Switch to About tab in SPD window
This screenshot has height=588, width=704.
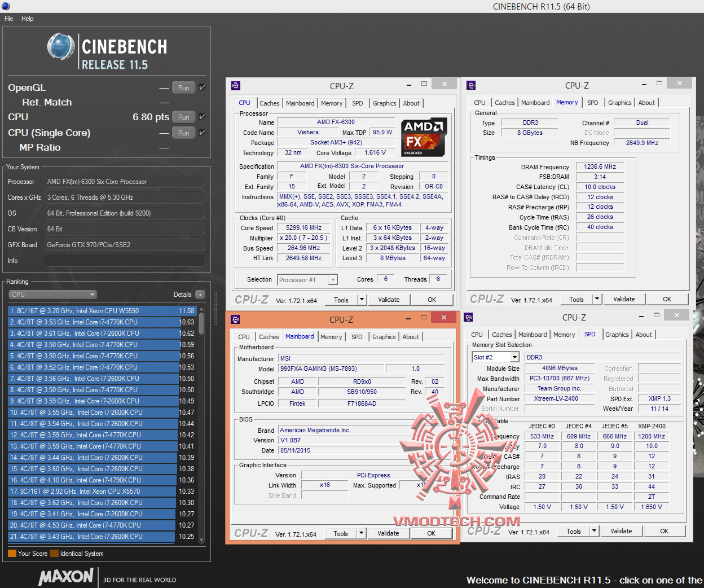pyautogui.click(x=644, y=335)
